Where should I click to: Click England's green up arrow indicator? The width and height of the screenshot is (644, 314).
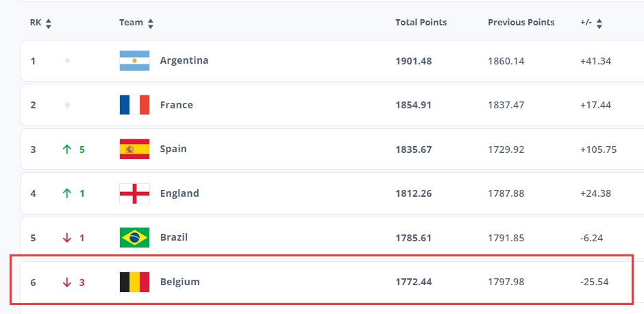(x=67, y=193)
